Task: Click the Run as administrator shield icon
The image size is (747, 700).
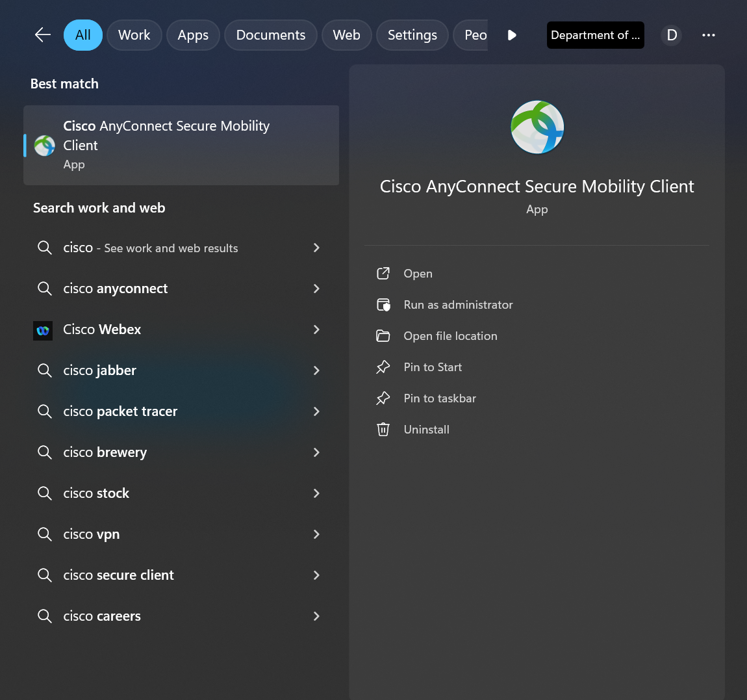Action: (383, 305)
